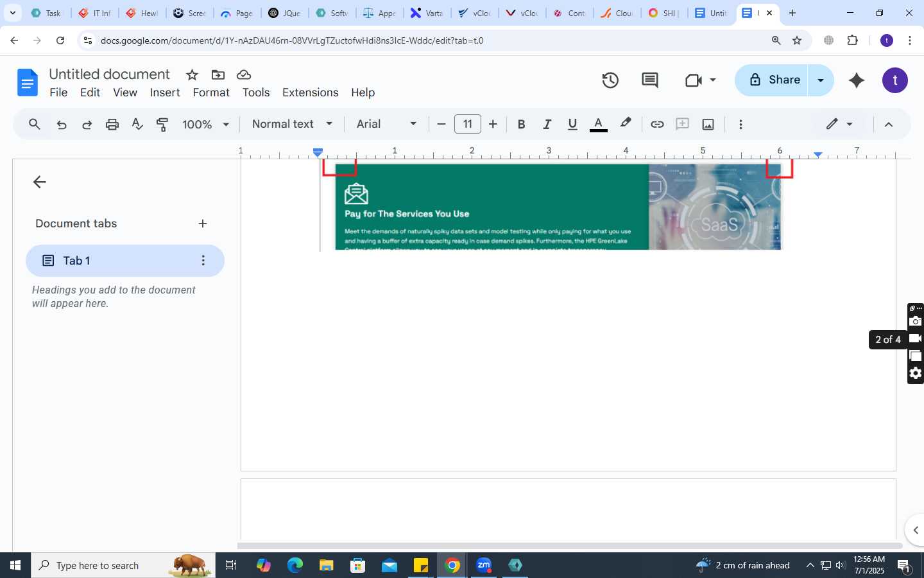Decrease the font size

(441, 125)
